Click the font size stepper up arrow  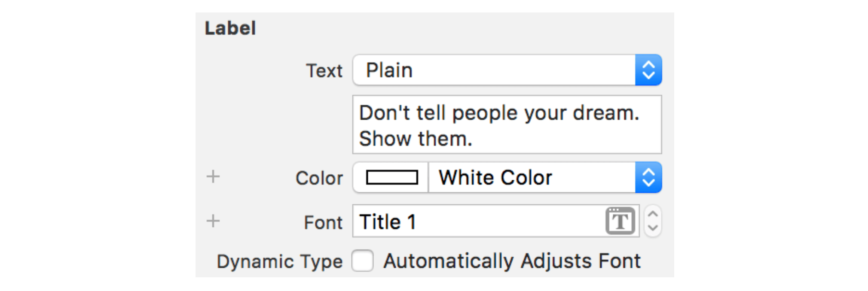(x=653, y=214)
